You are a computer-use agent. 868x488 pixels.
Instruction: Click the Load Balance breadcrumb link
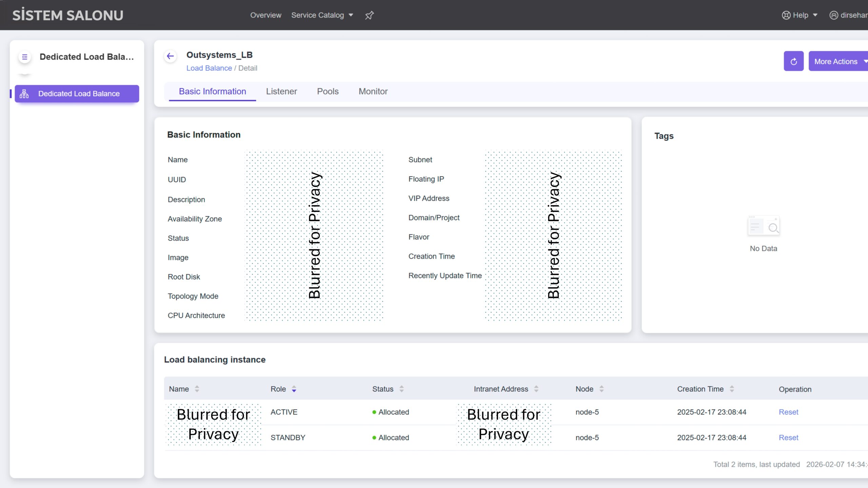[209, 68]
